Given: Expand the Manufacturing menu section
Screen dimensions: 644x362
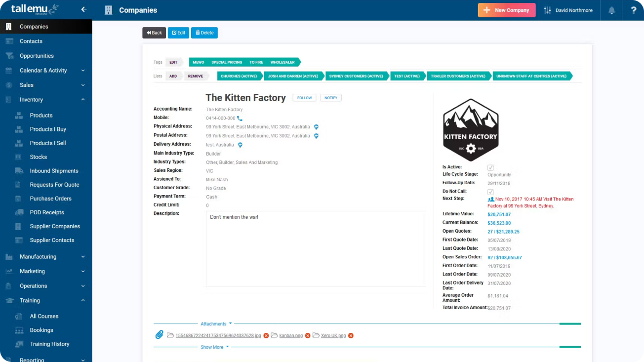Looking at the screenshot, I should point(83,257).
